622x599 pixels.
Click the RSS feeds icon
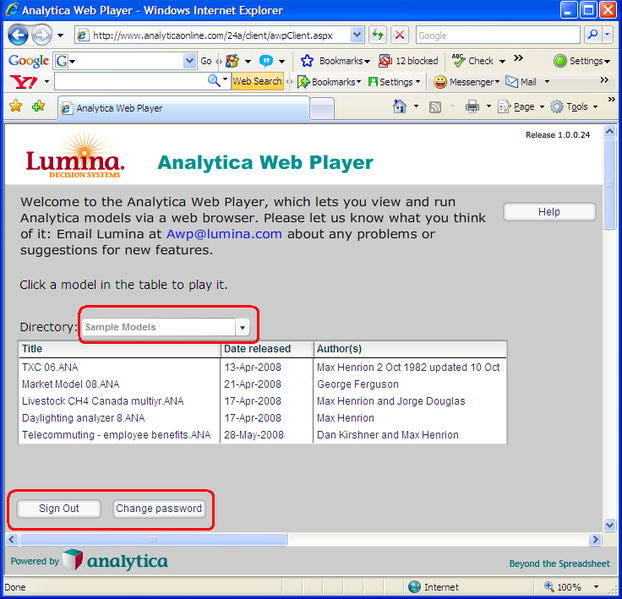click(x=435, y=107)
